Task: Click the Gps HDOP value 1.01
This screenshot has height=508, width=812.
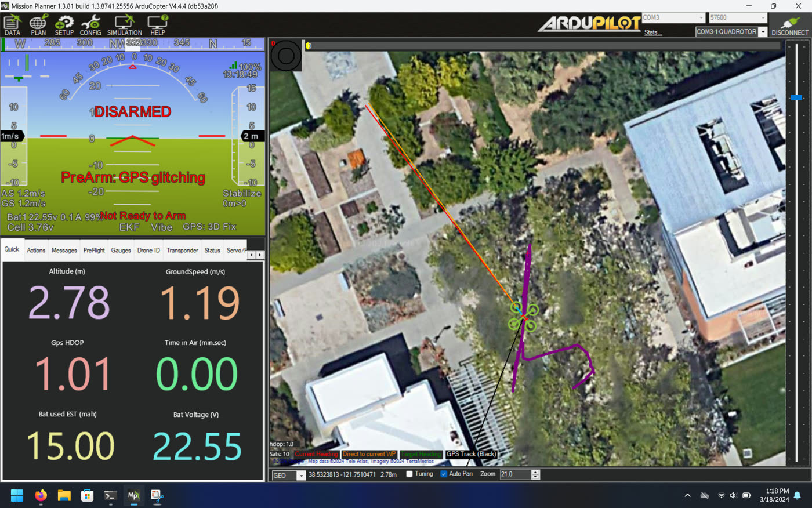Action: [73, 374]
